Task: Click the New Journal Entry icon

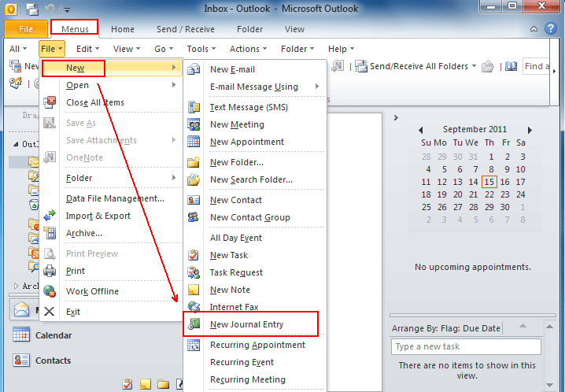Action: [194, 324]
